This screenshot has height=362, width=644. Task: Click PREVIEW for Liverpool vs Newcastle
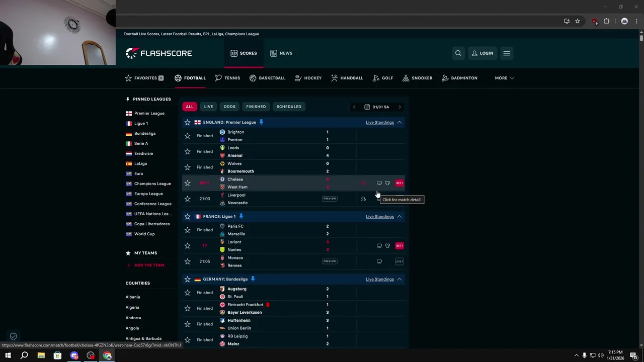pos(330,199)
